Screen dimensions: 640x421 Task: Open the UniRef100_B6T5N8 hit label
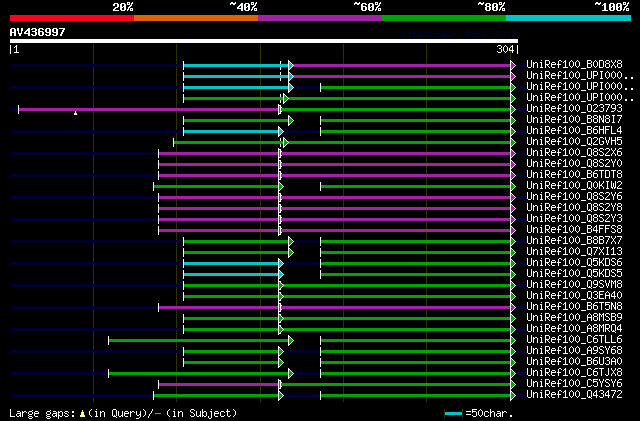tap(574, 307)
